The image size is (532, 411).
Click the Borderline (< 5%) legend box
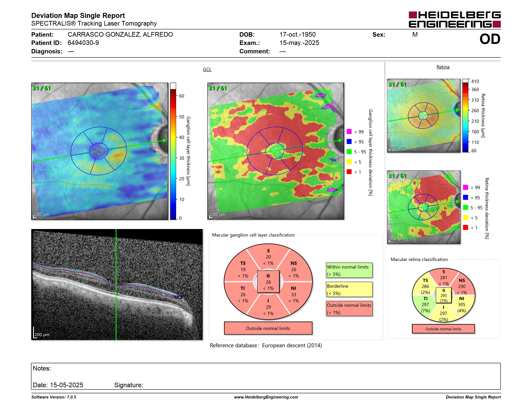(349, 290)
